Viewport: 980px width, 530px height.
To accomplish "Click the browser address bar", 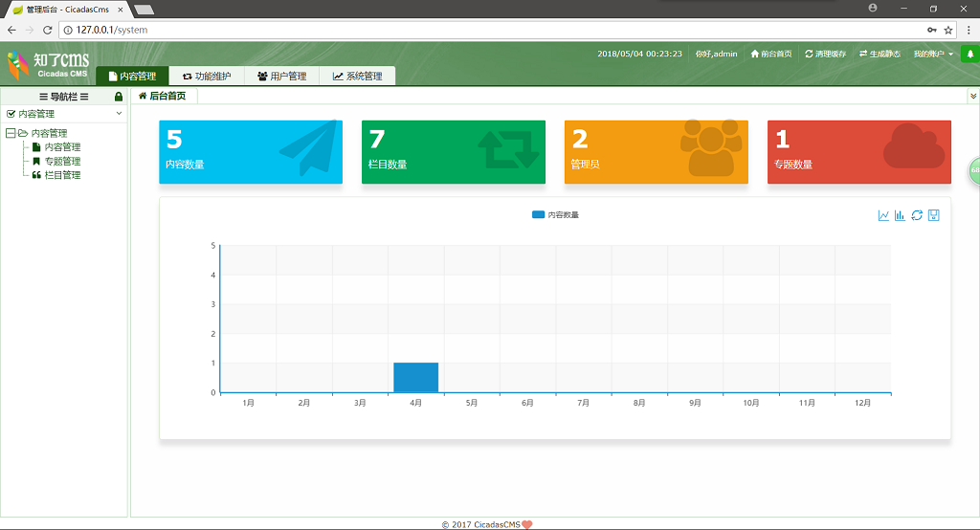I will [479, 30].
